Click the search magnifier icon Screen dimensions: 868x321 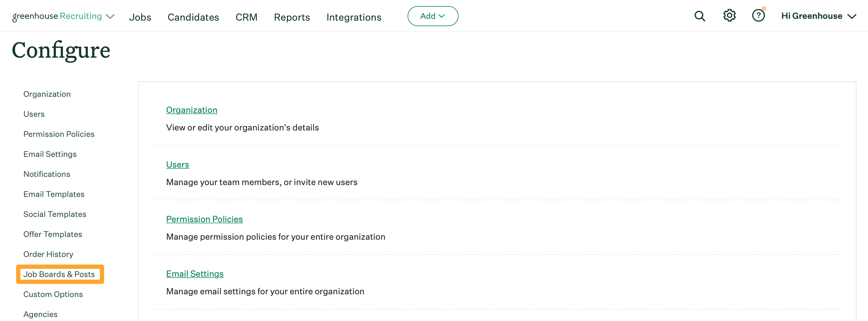coord(700,16)
